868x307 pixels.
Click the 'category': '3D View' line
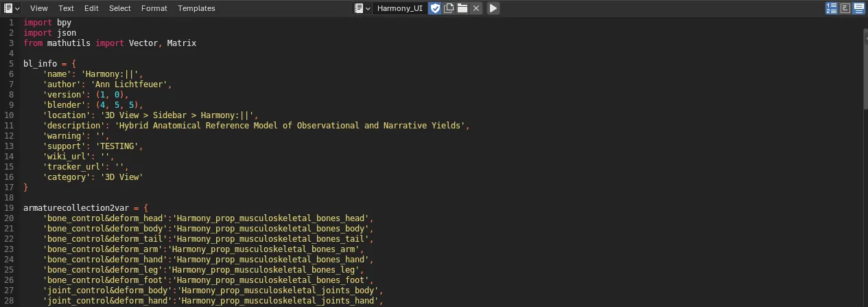(93, 177)
